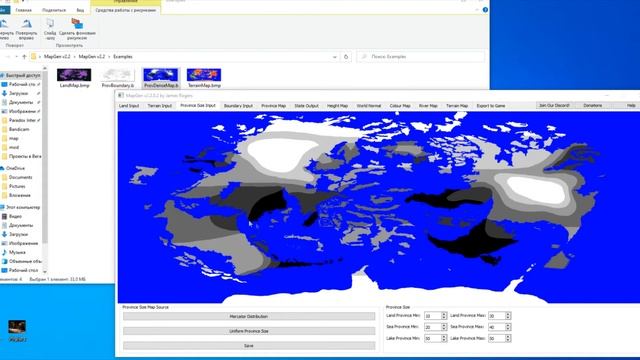
Task: Adjust Sea Province Max stepper arrows
Action: [x=508, y=327]
